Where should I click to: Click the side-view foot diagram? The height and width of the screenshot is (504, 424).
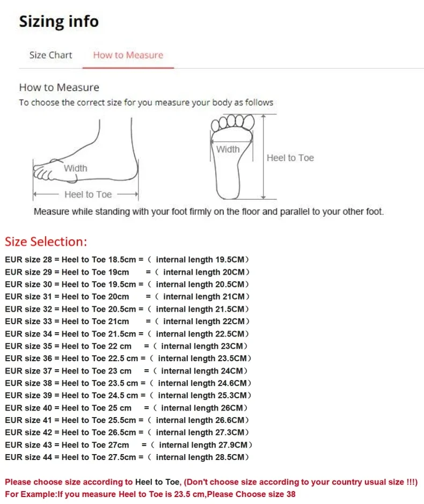(86, 159)
